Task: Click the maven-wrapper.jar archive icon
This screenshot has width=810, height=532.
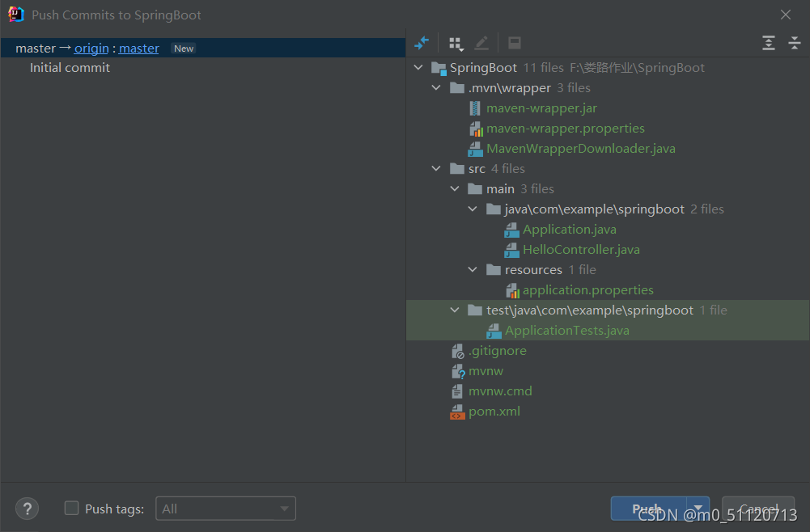Action: pyautogui.click(x=475, y=108)
